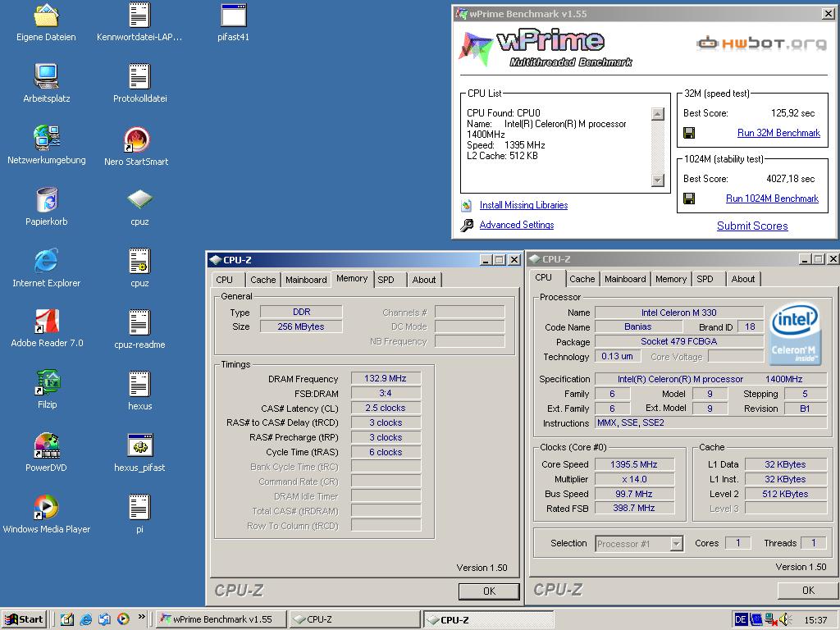The height and width of the screenshot is (630, 840).
Task: Open the pifast41 application icon
Action: pyautogui.click(x=234, y=15)
